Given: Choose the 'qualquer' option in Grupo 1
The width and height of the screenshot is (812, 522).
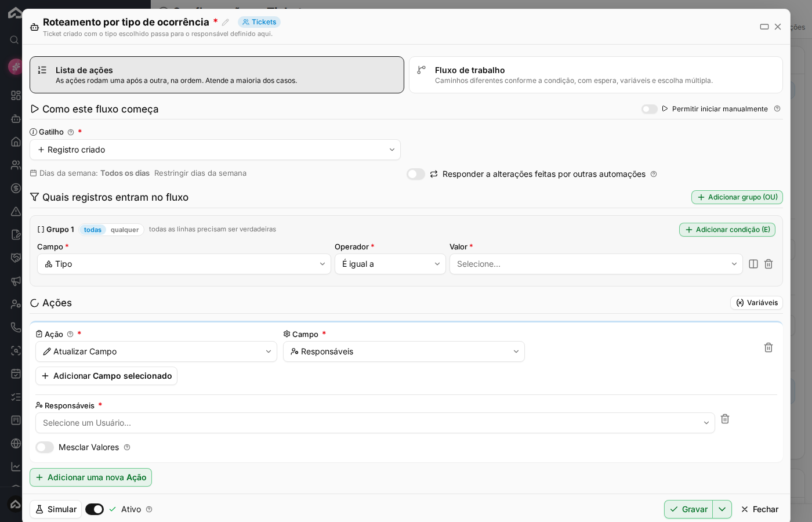Looking at the screenshot, I should [x=125, y=230].
